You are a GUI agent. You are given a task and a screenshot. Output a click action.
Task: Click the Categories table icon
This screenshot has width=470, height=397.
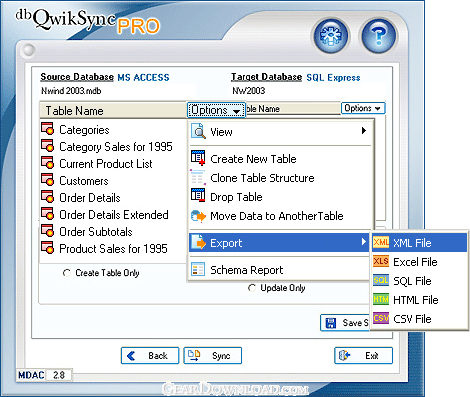click(x=47, y=129)
